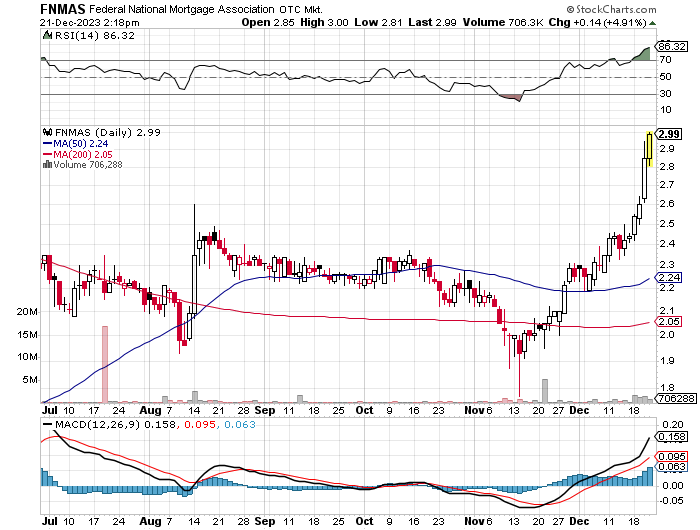
Task: Click the MACD(12,26,9) legend label
Action: (x=98, y=425)
